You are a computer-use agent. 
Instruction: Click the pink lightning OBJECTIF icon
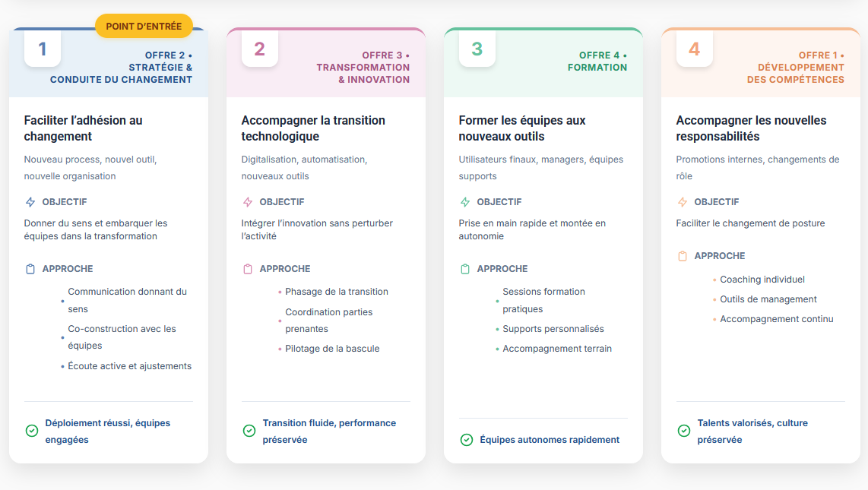click(248, 202)
